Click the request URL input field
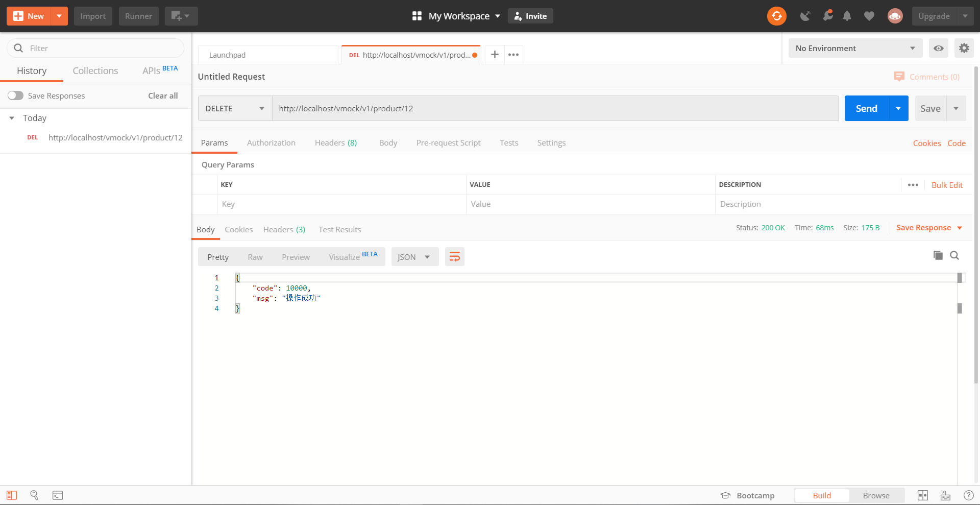 click(555, 108)
